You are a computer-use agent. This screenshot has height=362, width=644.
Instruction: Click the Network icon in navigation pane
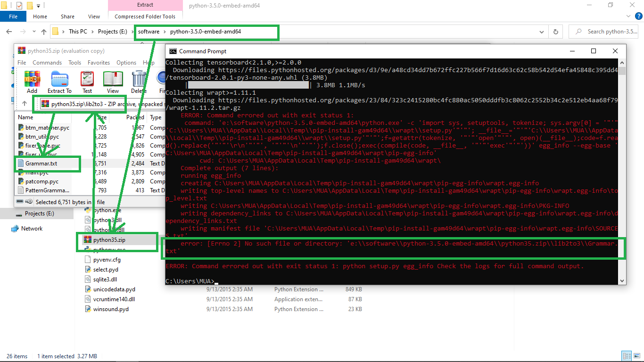coord(15,228)
